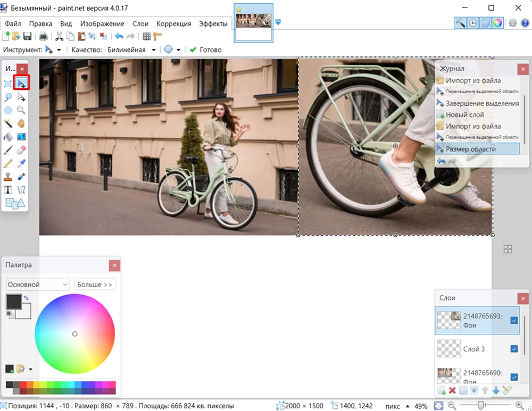Choose the Text tool in toolbox

pos(8,190)
